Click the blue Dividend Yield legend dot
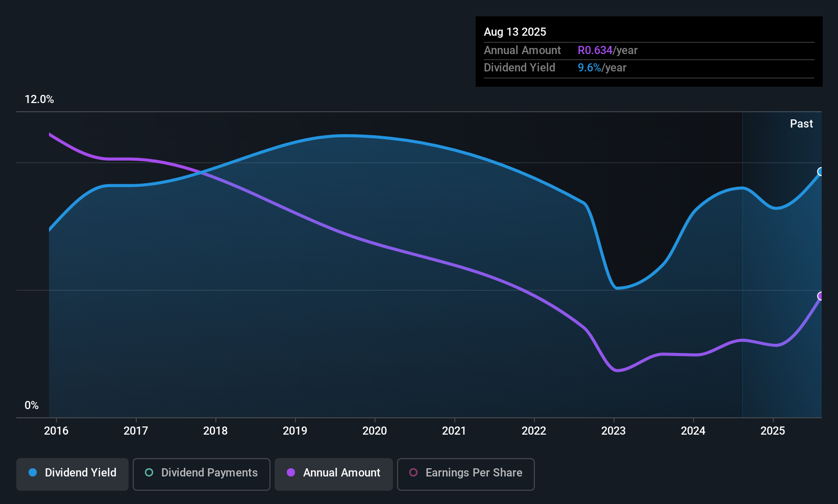Screen dimensions: 838x504 pyautogui.click(x=33, y=473)
